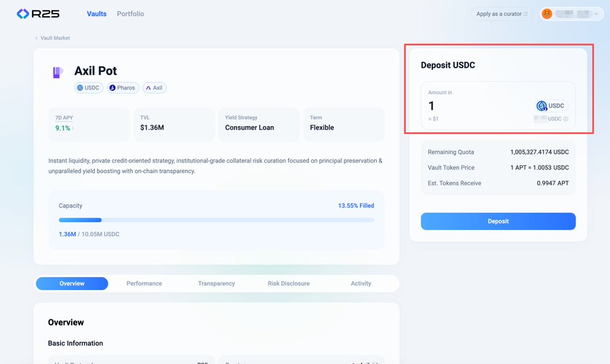Click the Remaining Quota value
The width and height of the screenshot is (610, 364).
[540, 152]
